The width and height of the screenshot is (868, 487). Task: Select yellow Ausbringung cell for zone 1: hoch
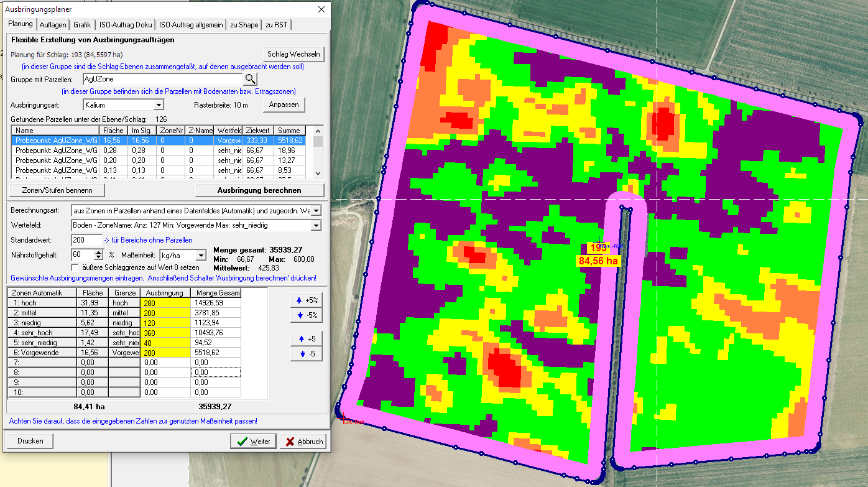pos(165,303)
